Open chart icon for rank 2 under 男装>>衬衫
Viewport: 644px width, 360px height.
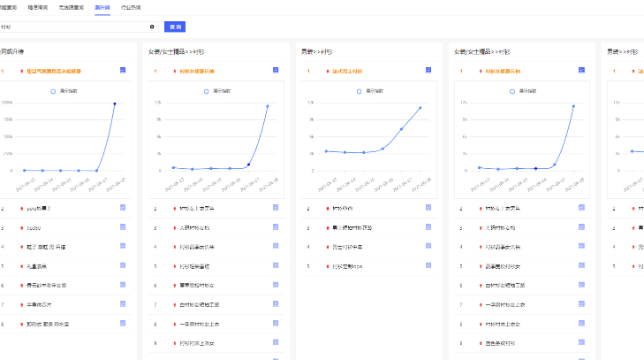pos(428,209)
